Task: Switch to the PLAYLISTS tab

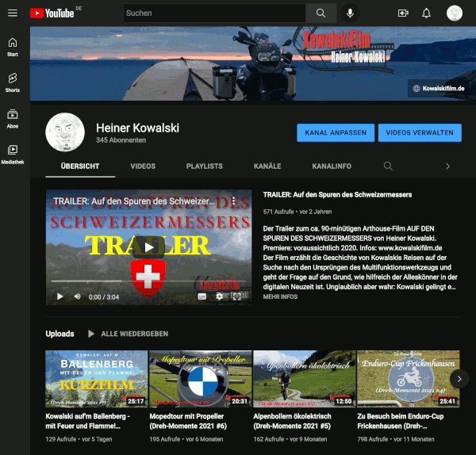Action: (204, 166)
